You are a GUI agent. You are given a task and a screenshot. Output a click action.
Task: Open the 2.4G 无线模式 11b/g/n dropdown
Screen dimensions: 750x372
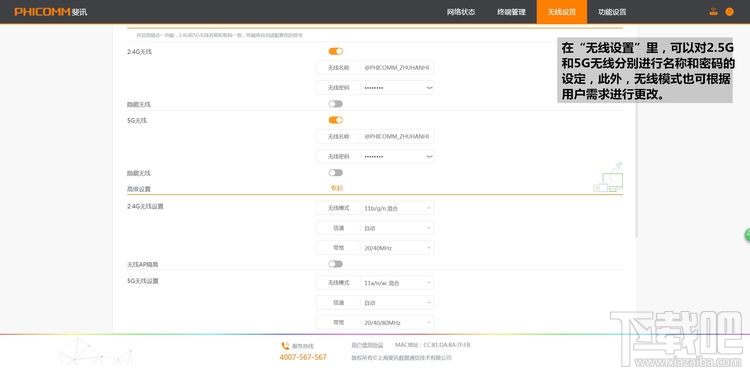397,208
